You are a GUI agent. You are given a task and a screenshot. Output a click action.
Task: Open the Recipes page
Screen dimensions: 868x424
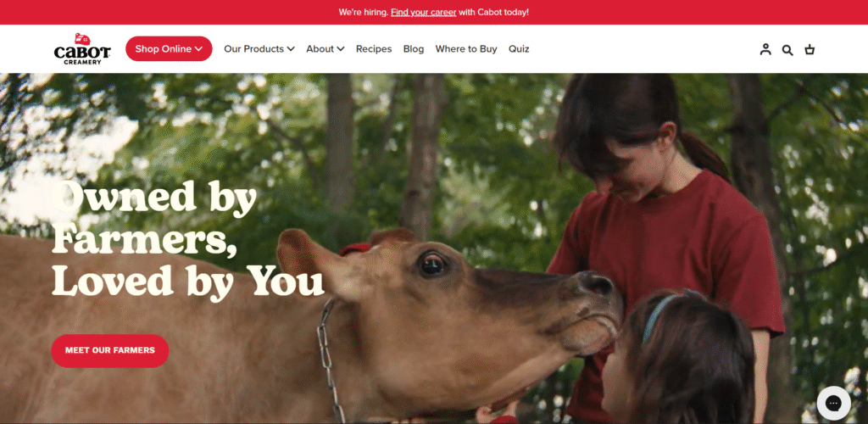(374, 48)
